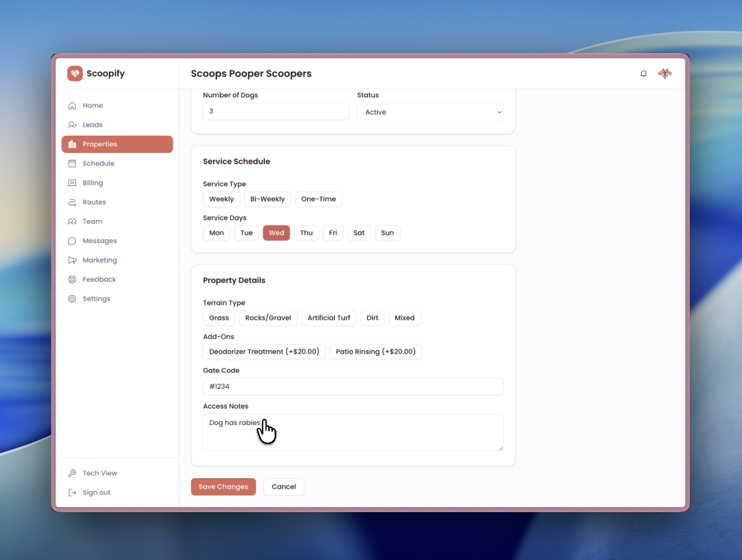Navigate to the Schedule section
Screen dimensions: 742x560
(x=99, y=163)
